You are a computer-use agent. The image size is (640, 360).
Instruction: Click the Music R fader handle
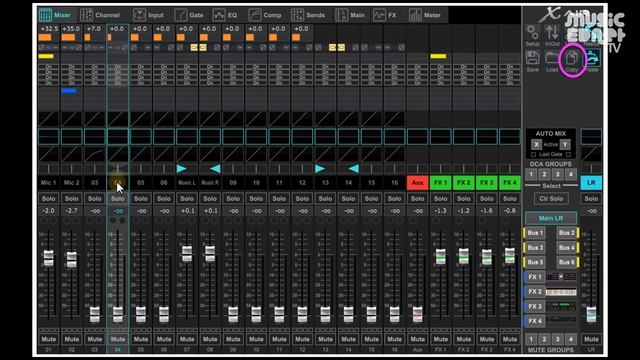(210, 253)
